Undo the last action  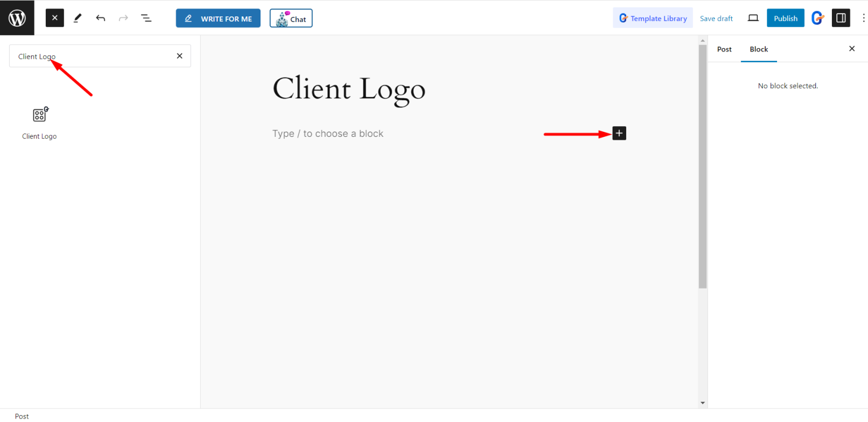click(101, 18)
